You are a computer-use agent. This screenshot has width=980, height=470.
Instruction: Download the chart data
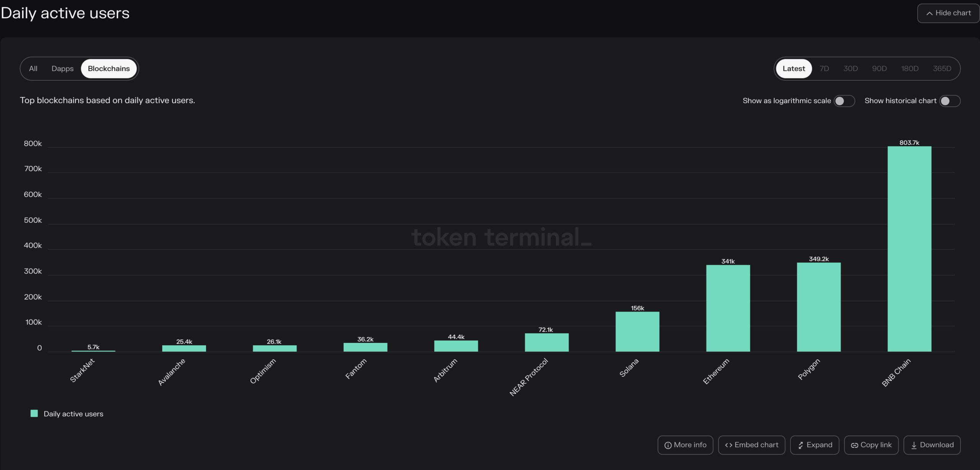tap(932, 445)
